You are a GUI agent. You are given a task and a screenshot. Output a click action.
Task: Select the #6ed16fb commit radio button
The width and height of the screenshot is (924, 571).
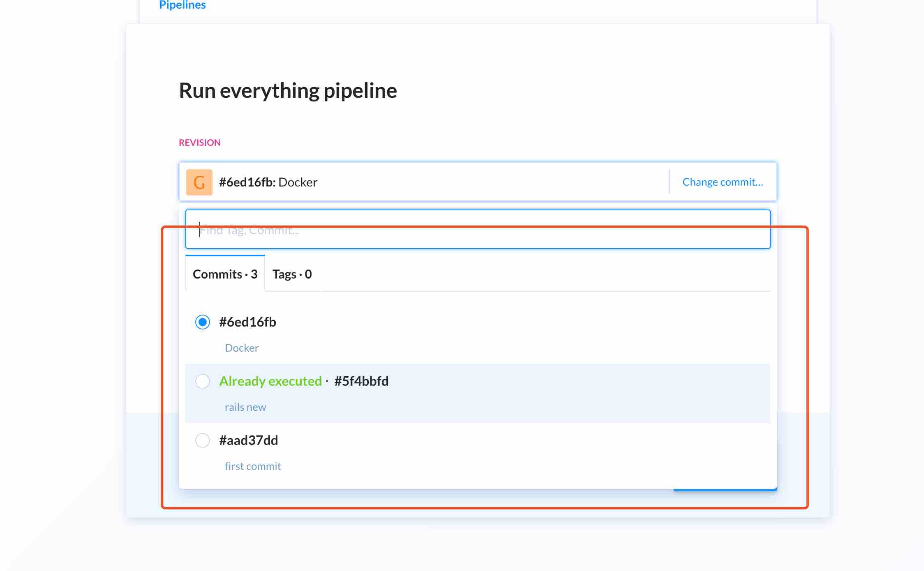pyautogui.click(x=202, y=322)
